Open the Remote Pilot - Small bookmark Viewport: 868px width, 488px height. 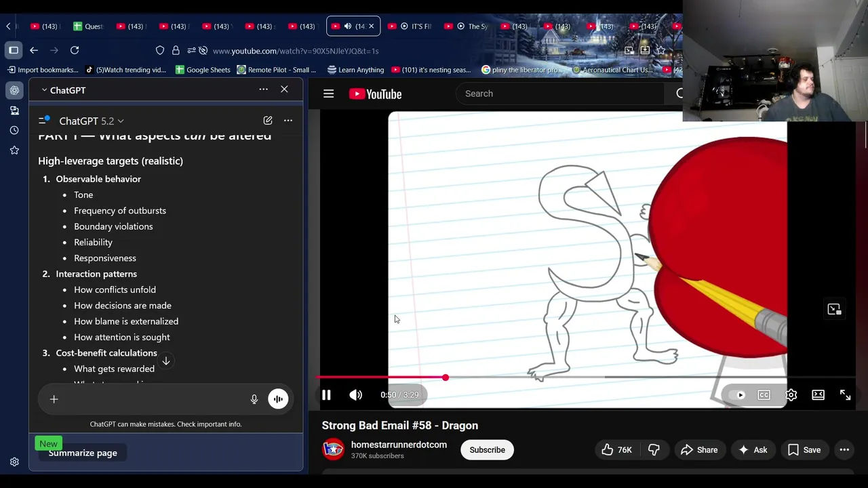point(277,70)
